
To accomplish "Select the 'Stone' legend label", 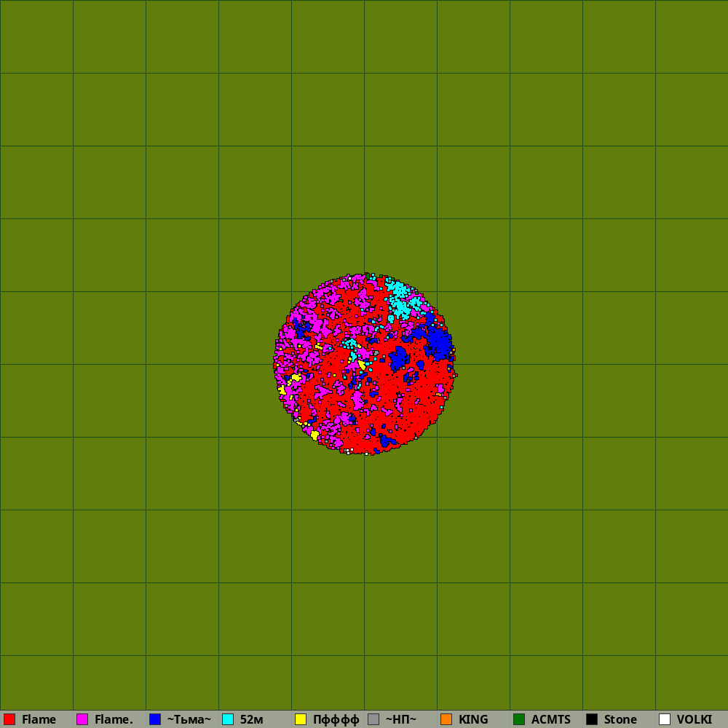I will point(620,720).
